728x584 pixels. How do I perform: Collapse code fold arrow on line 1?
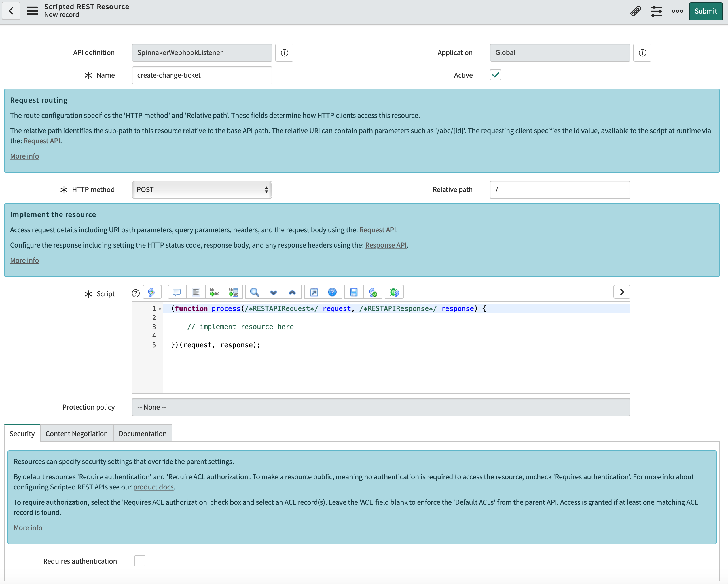pos(160,309)
